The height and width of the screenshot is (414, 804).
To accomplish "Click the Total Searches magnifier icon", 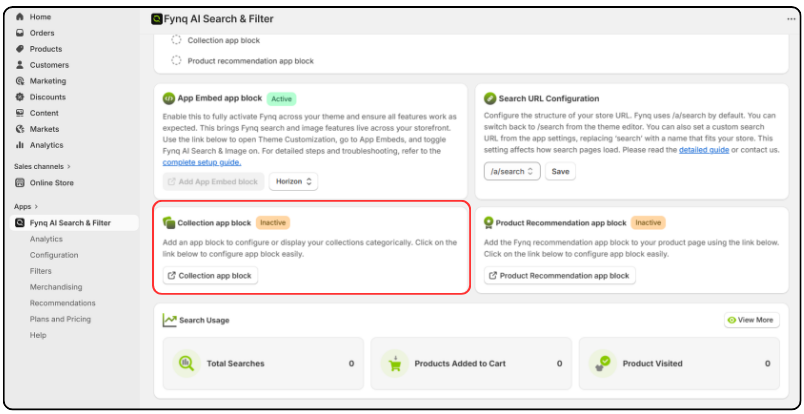I will coord(186,363).
